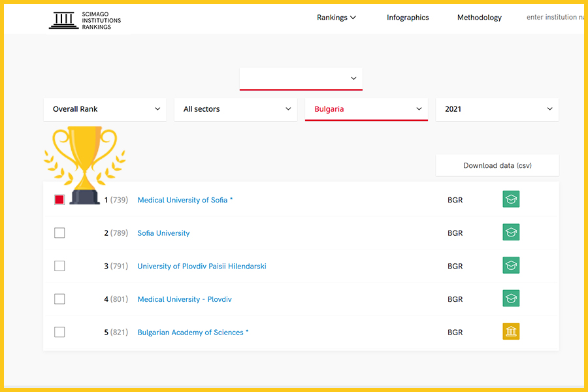Click the rank text 2 (789)

point(116,233)
